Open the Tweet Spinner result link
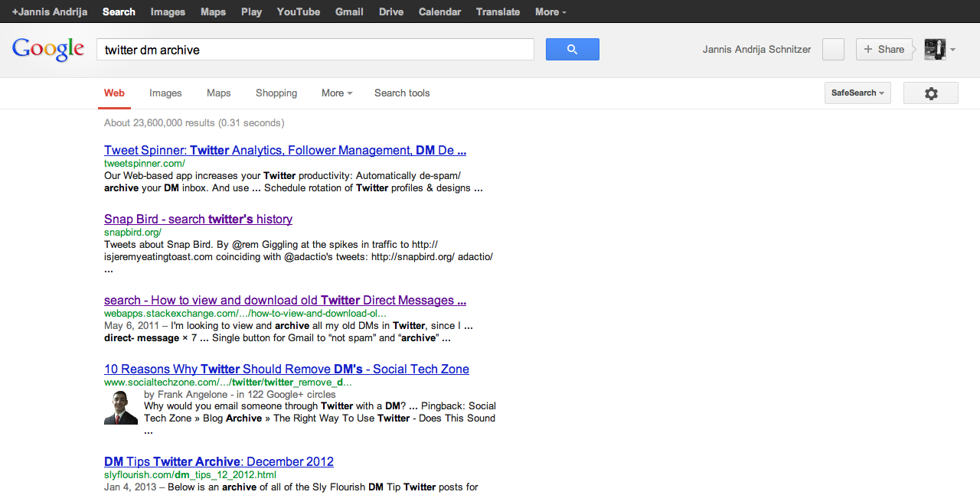The height and width of the screenshot is (495, 980). pos(285,150)
